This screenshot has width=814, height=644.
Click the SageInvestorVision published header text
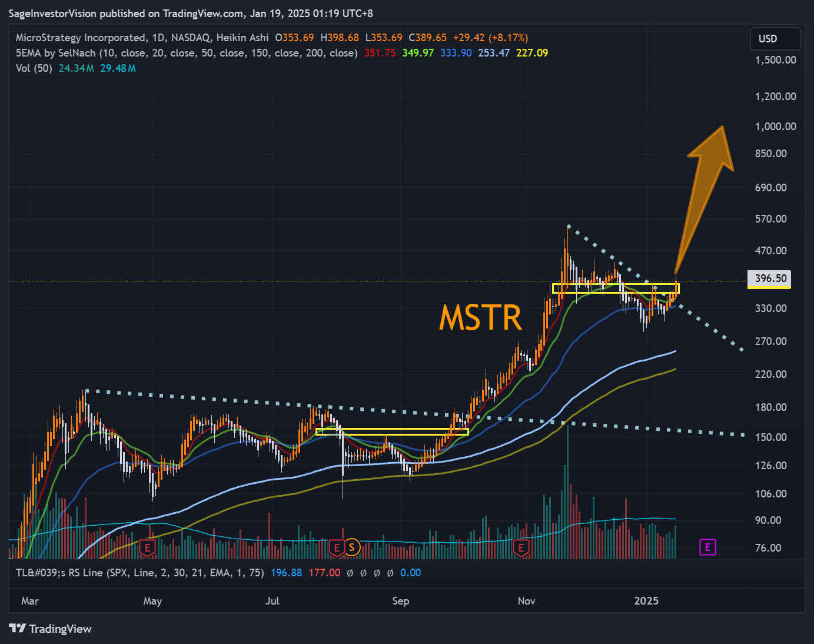coord(191,13)
